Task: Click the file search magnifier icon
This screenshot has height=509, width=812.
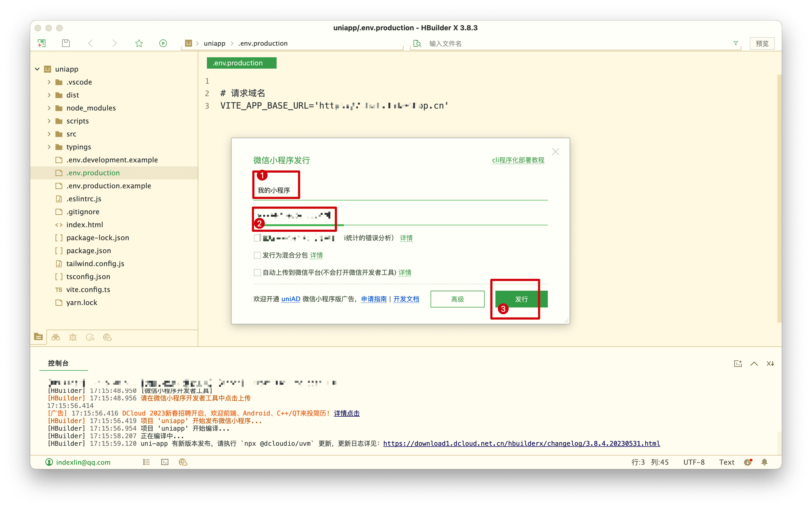Action: click(417, 44)
